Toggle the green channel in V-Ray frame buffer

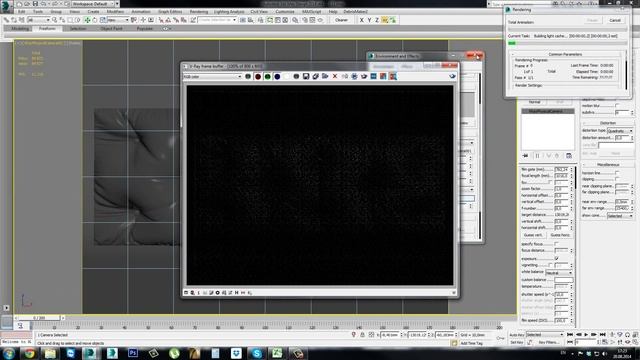[267, 76]
